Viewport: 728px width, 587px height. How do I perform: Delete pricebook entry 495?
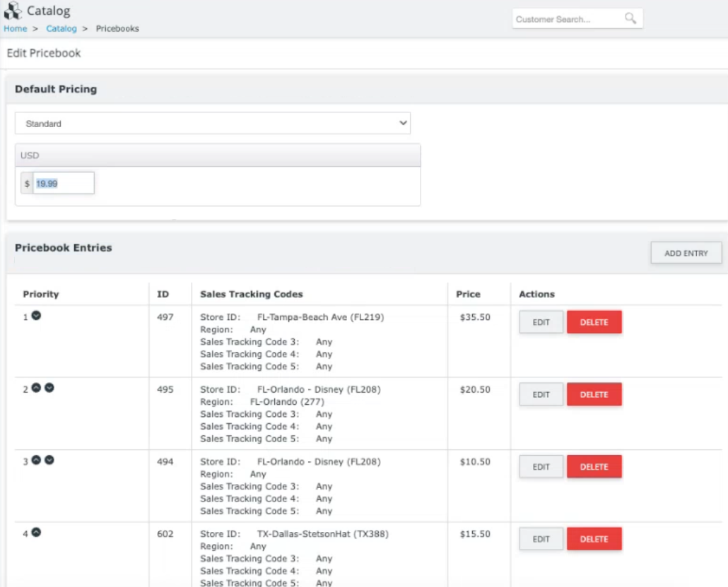pyautogui.click(x=594, y=394)
